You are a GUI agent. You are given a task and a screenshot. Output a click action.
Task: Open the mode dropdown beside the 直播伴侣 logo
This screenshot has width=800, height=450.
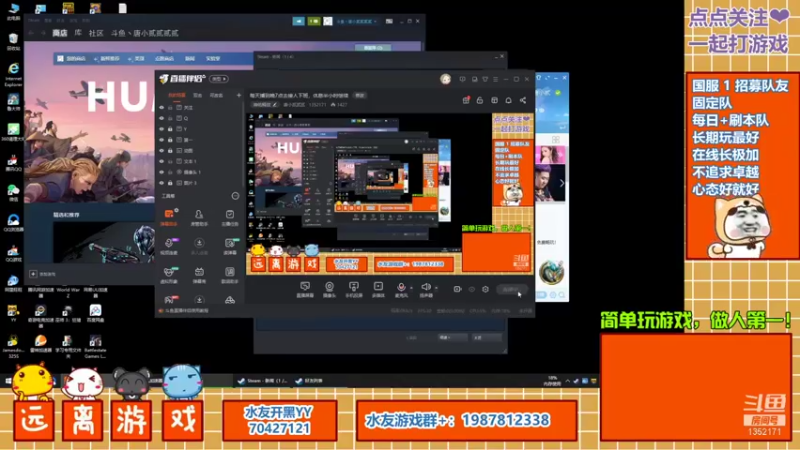point(219,79)
